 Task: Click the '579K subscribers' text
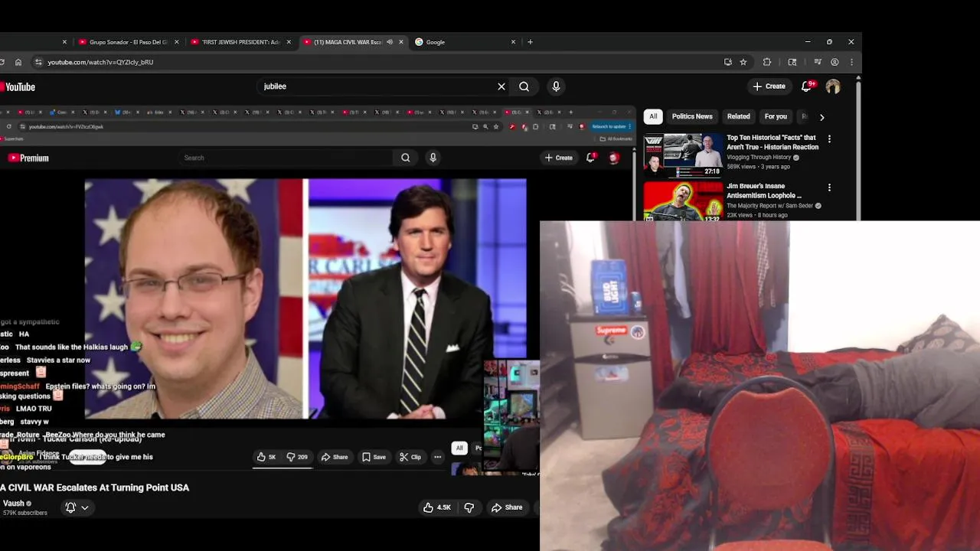[25, 513]
